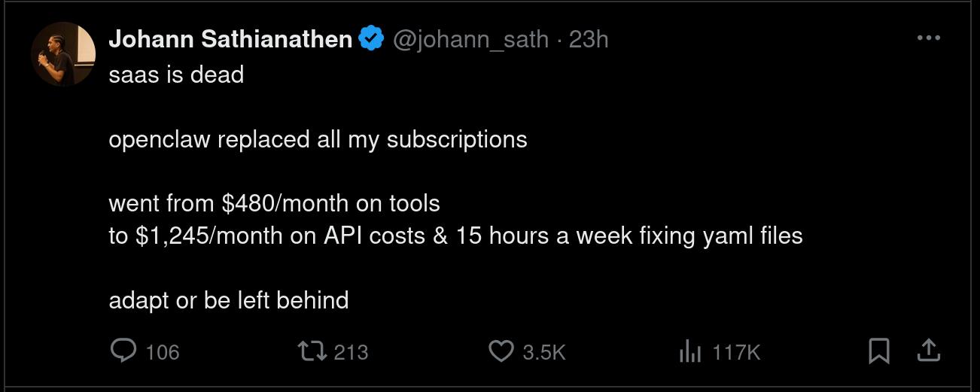The image size is (980, 392).
Task: Click the reply speech bubble icon
Action: pos(123,351)
